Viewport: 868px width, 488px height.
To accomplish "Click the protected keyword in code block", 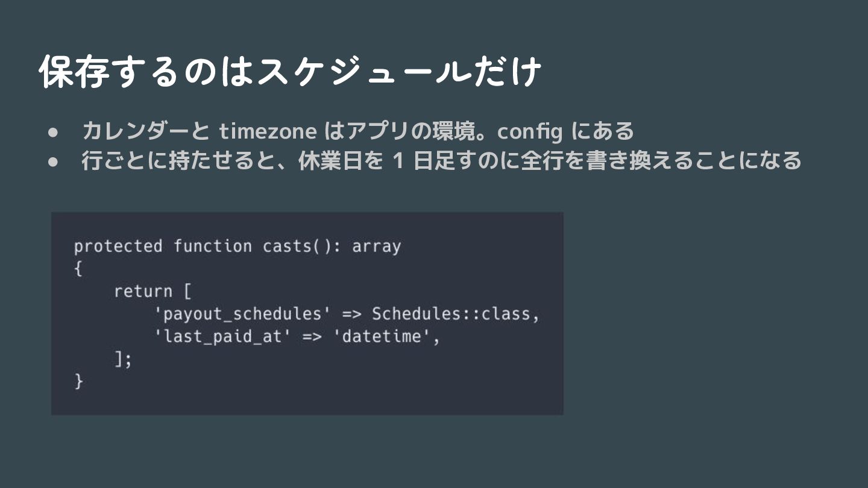I will click(x=118, y=246).
